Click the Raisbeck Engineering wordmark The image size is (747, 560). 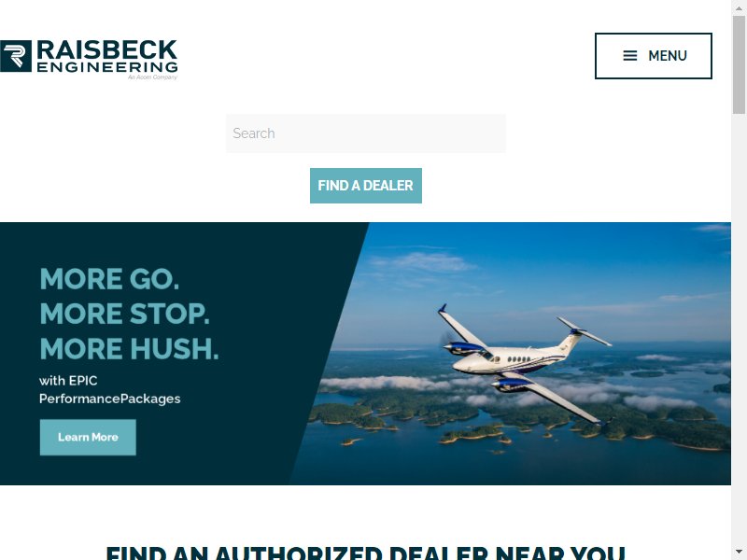[x=107, y=56]
